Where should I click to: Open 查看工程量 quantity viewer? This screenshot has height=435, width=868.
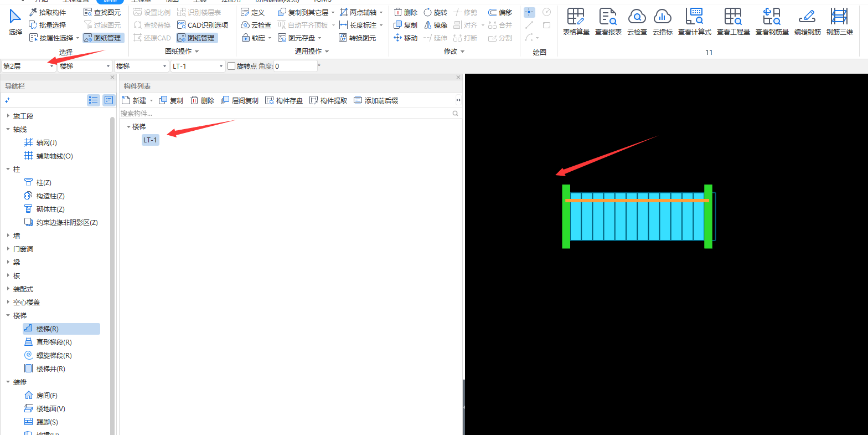tap(733, 22)
